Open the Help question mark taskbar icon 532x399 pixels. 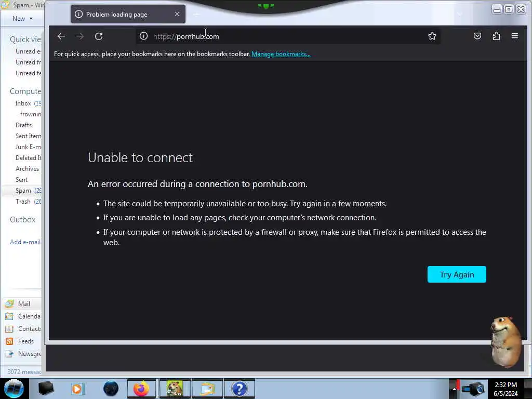pos(239,389)
